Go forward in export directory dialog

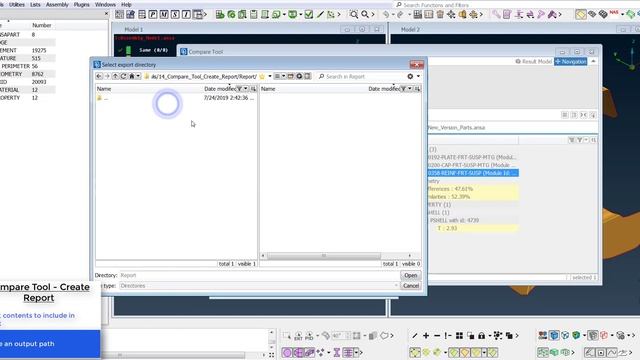click(x=107, y=76)
